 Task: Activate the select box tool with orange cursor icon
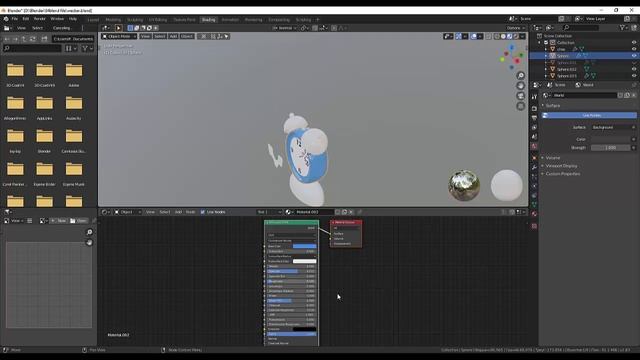(x=118, y=28)
